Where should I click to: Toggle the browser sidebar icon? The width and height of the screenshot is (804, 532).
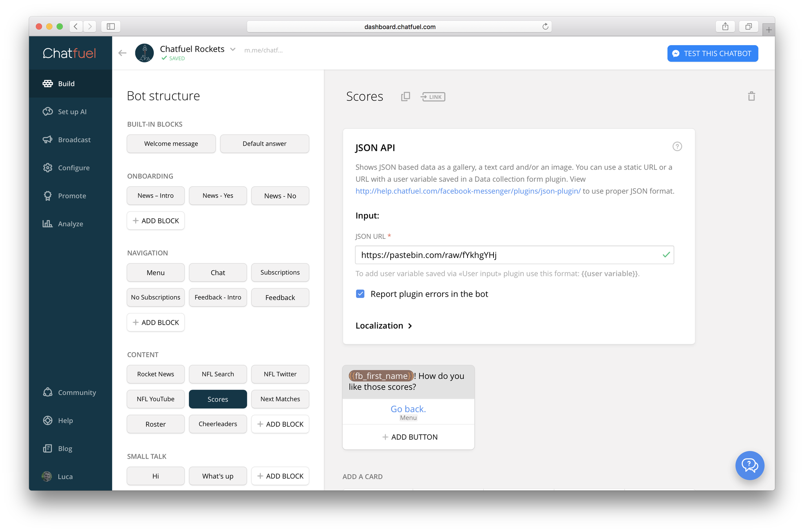click(111, 26)
